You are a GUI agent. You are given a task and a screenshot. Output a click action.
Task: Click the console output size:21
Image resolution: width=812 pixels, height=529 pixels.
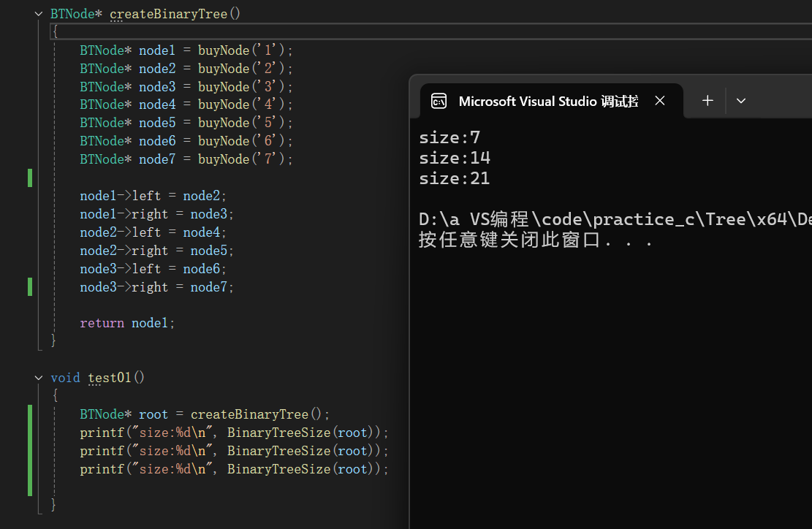454,178
